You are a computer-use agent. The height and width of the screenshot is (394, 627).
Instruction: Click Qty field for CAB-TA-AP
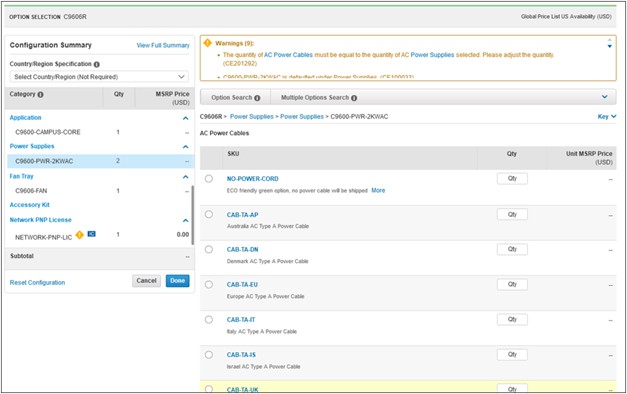(x=512, y=214)
